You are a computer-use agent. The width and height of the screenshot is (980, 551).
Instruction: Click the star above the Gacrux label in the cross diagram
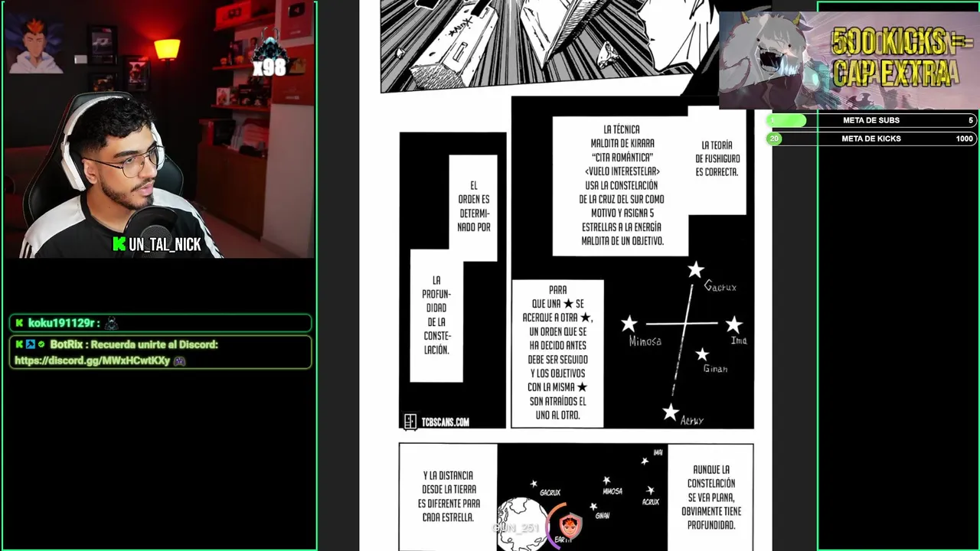pyautogui.click(x=695, y=269)
